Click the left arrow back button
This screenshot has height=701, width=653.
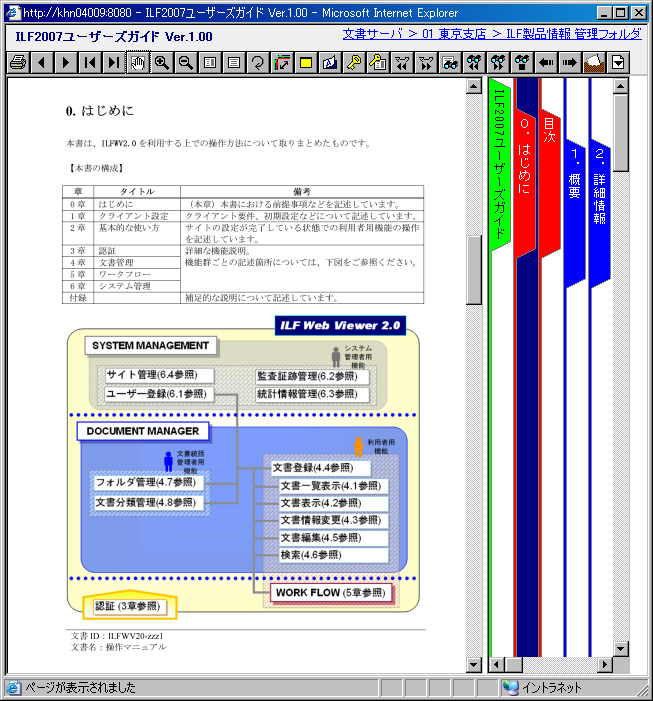click(x=546, y=63)
